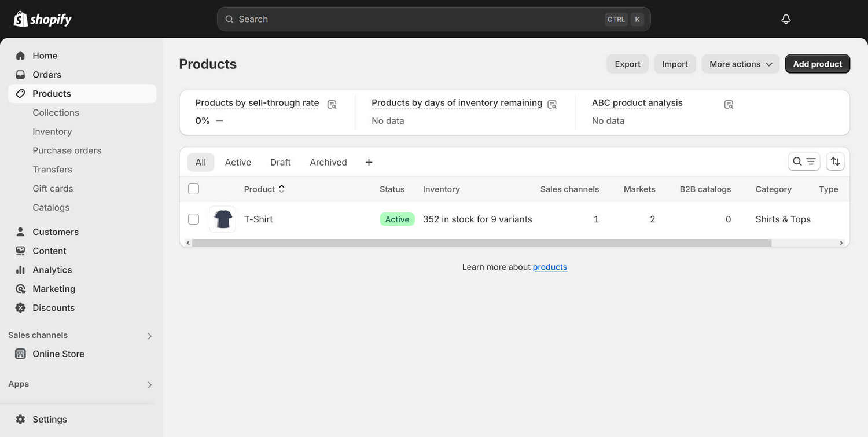Click the Category column header
868x437 pixels.
coord(773,189)
